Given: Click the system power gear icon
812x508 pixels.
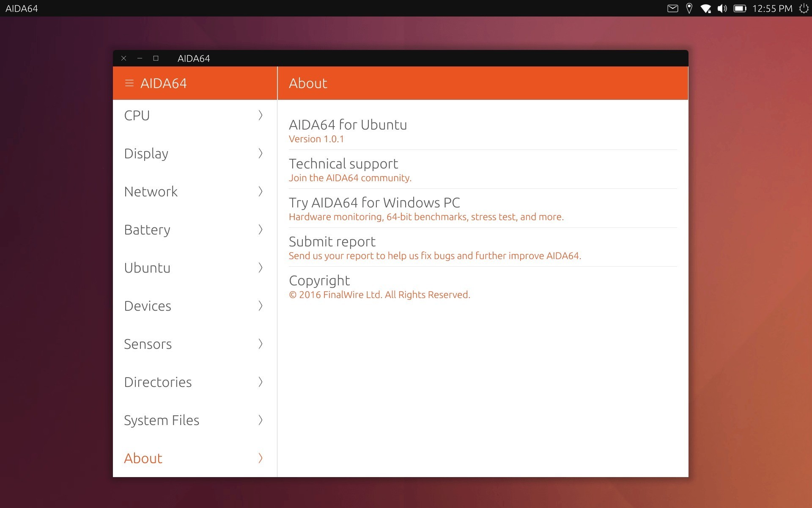Looking at the screenshot, I should click(804, 8).
